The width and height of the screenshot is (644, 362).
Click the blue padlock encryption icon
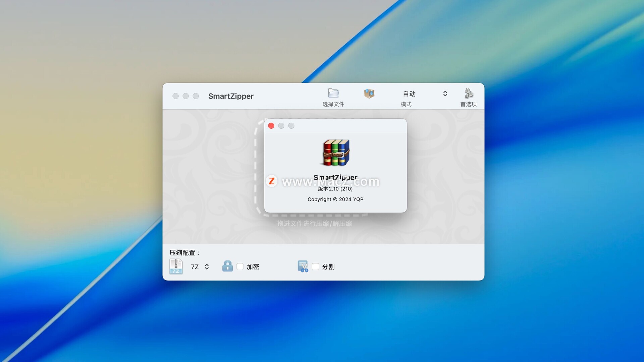point(227,266)
